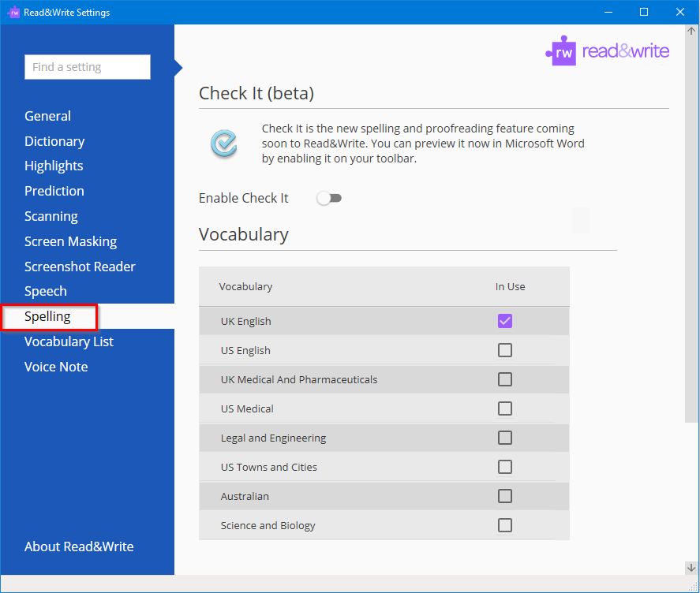The height and width of the screenshot is (593, 700).
Task: Click the Vocabulary column header
Action: click(245, 286)
